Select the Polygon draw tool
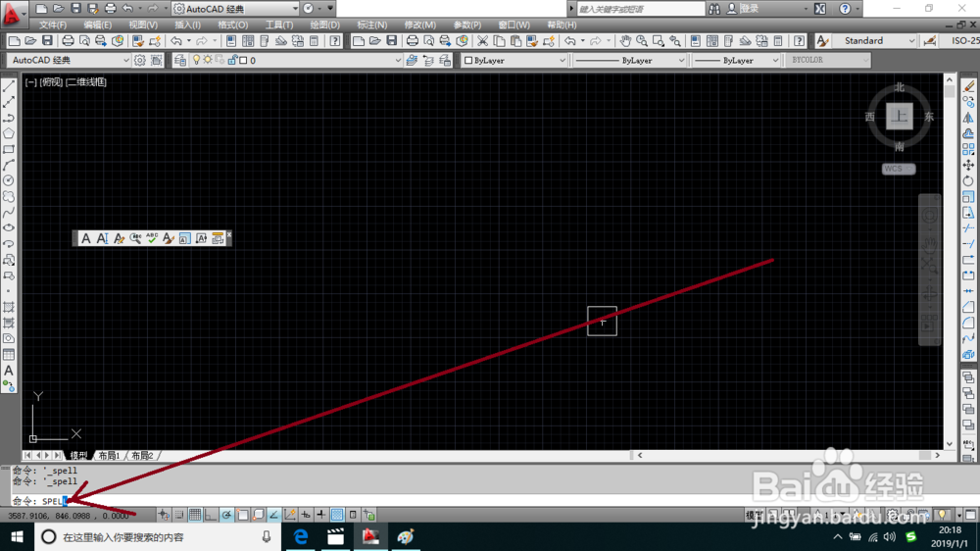The height and width of the screenshot is (551, 980). (x=9, y=133)
